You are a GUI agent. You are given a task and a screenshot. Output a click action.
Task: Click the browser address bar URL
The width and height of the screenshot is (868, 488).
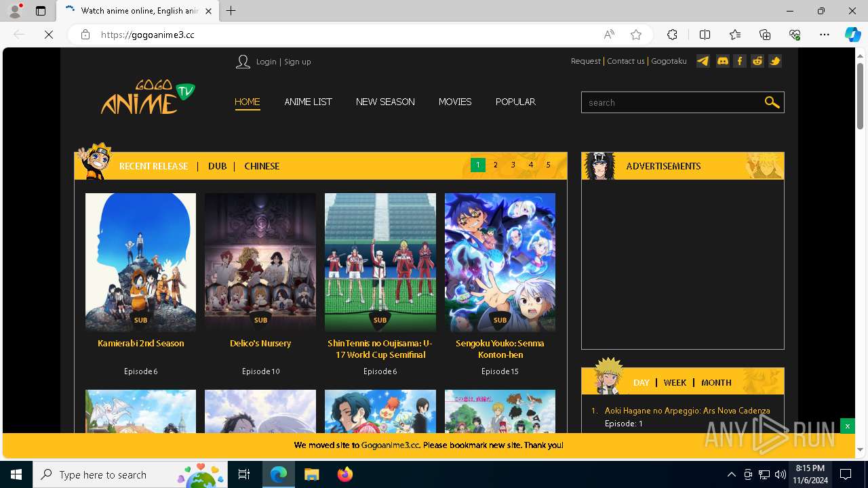[x=148, y=35]
